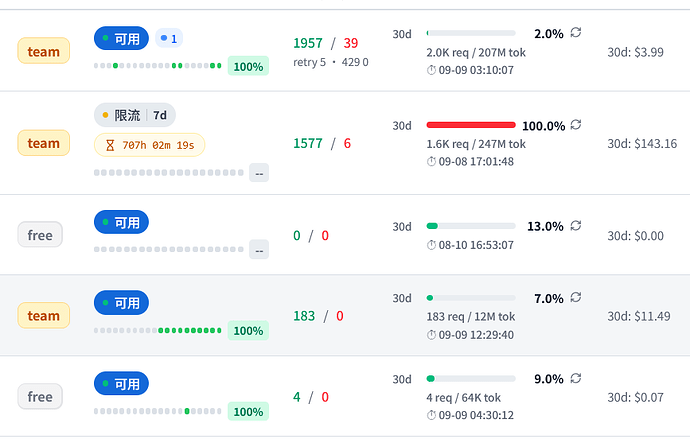This screenshot has height=439, width=690.
Task: Click the hourglass countdown 707h 02m 19s
Action: click(x=150, y=145)
